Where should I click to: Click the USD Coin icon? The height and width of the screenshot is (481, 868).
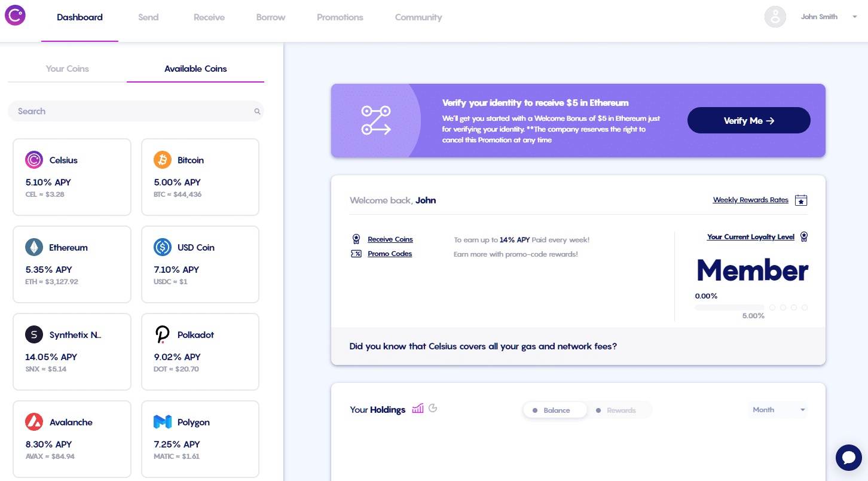pyautogui.click(x=163, y=247)
